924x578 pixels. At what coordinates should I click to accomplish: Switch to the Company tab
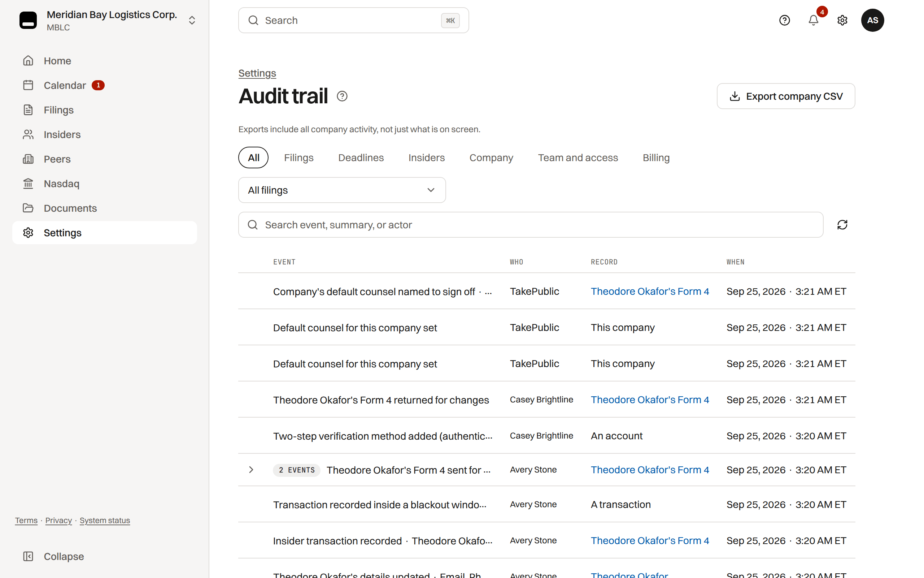491,158
